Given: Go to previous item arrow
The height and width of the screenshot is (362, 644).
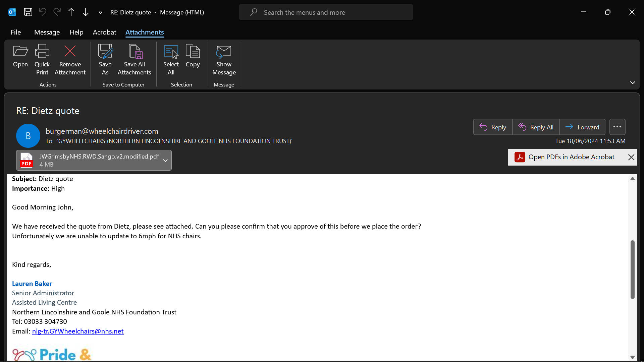Looking at the screenshot, I should (x=71, y=12).
